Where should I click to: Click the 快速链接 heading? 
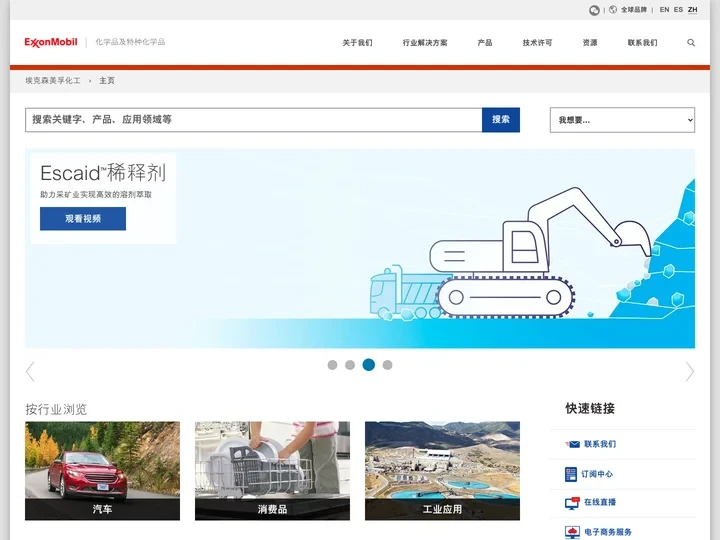[590, 408]
